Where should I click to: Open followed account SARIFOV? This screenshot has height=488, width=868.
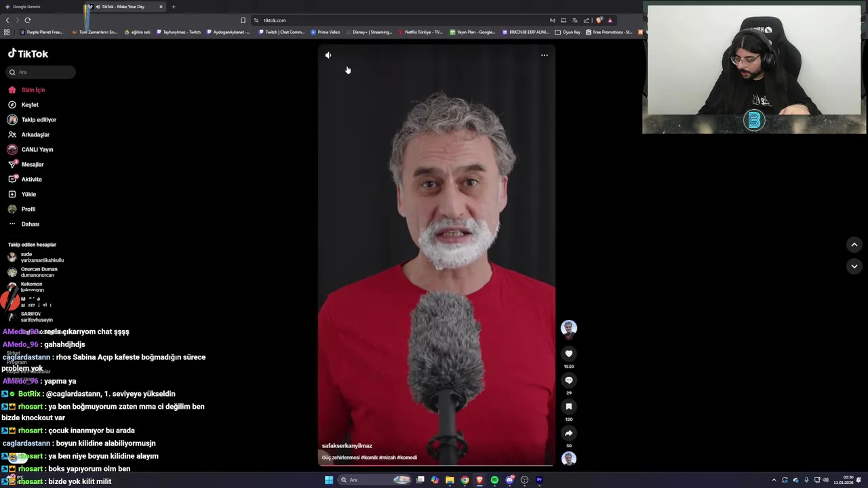coord(30,317)
